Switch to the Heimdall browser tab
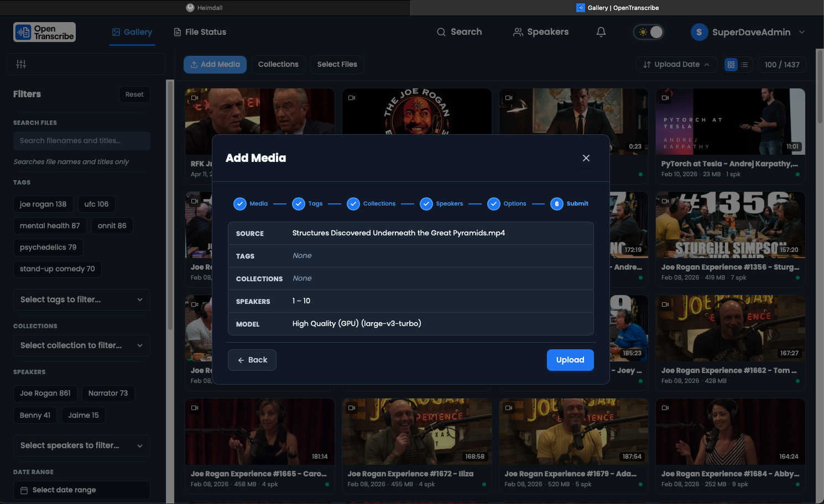Viewport: 824px width, 504px height. [205, 8]
